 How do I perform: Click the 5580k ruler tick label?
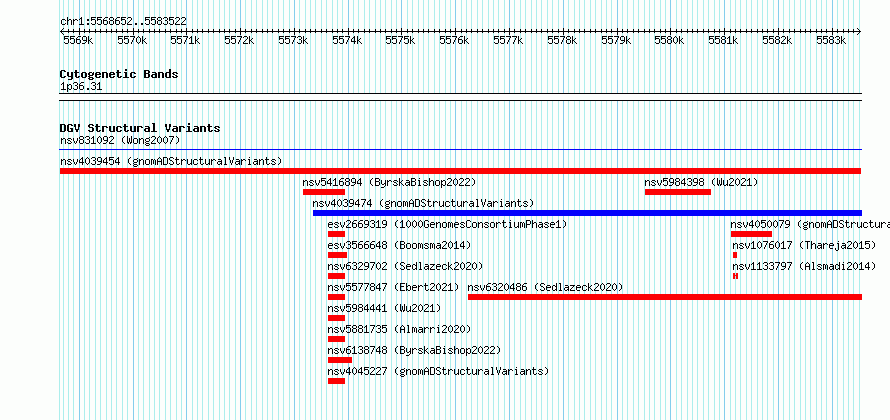(x=670, y=41)
